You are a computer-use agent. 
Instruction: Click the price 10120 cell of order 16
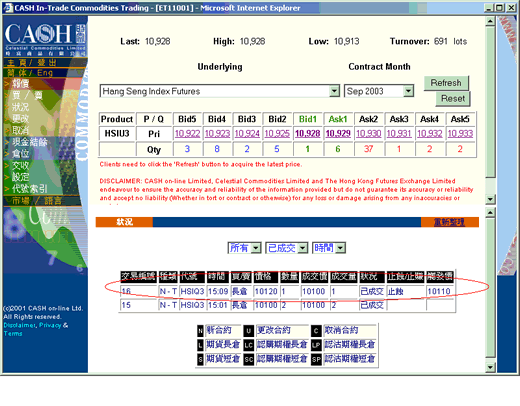tap(266, 291)
